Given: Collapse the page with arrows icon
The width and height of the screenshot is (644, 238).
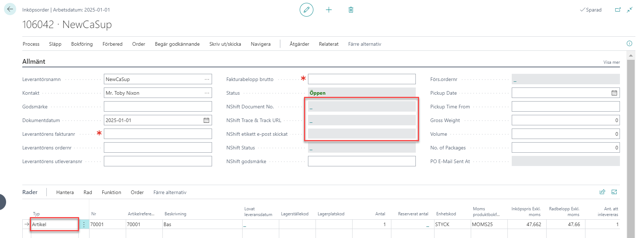Looking at the screenshot, I should pos(630,10).
